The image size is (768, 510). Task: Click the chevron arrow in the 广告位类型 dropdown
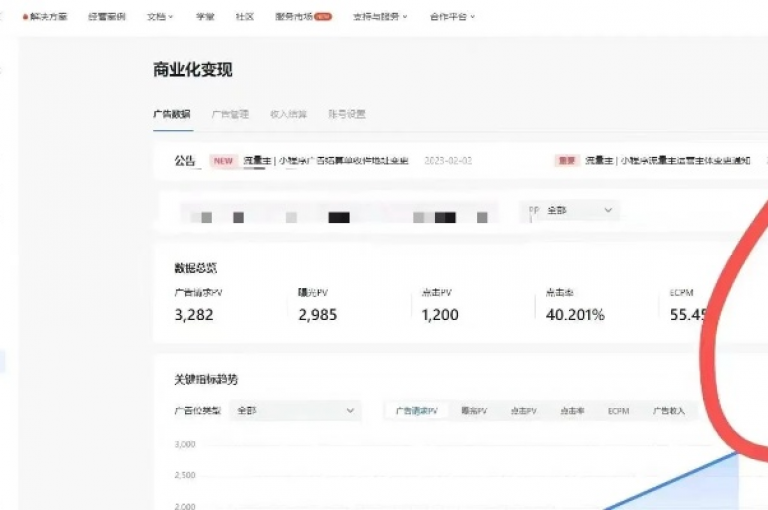pyautogui.click(x=350, y=411)
